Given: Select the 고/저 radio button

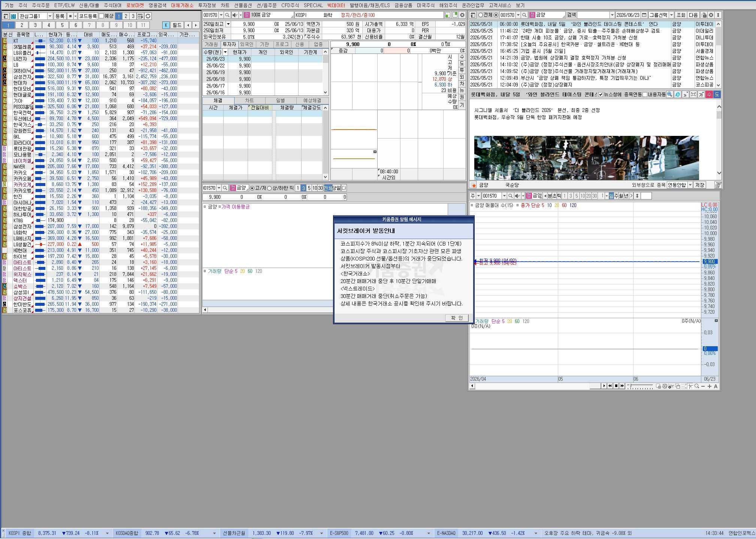Looking at the screenshot, I should point(252,188).
